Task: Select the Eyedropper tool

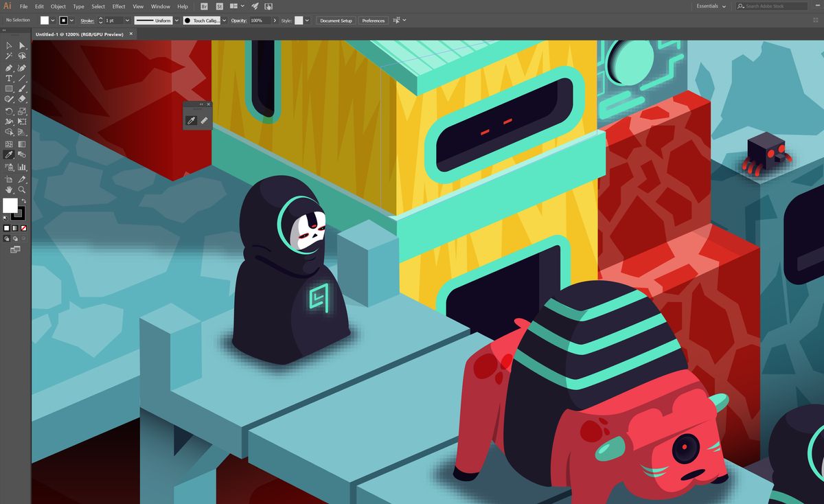Action: 9,154
